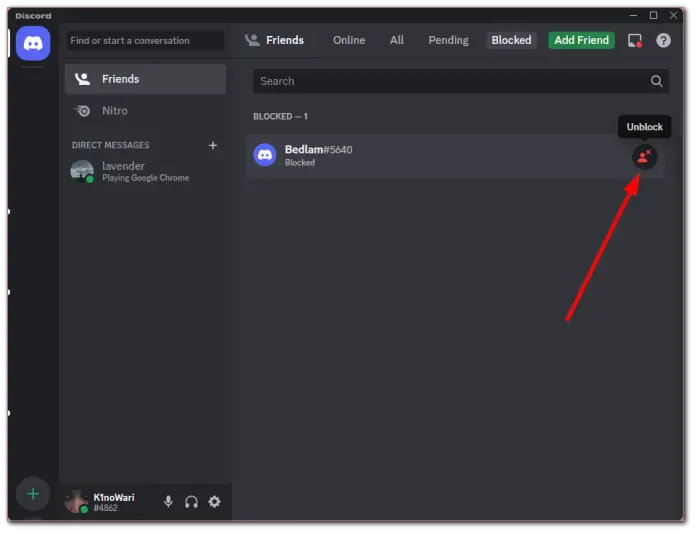Switch to the Online tab
696x534 pixels.
coord(349,40)
